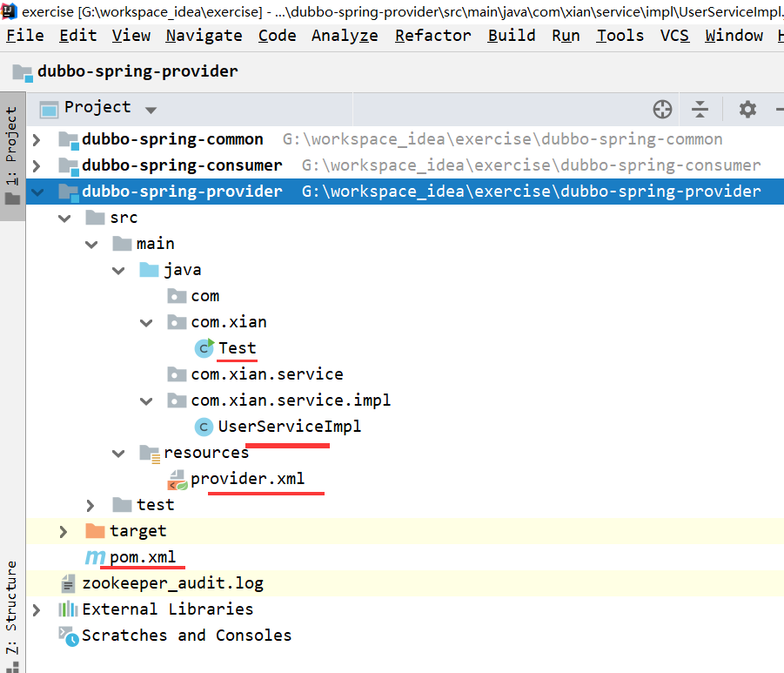Screen dimensions: 784x673
Task: Open the Run menu
Action: click(x=566, y=36)
